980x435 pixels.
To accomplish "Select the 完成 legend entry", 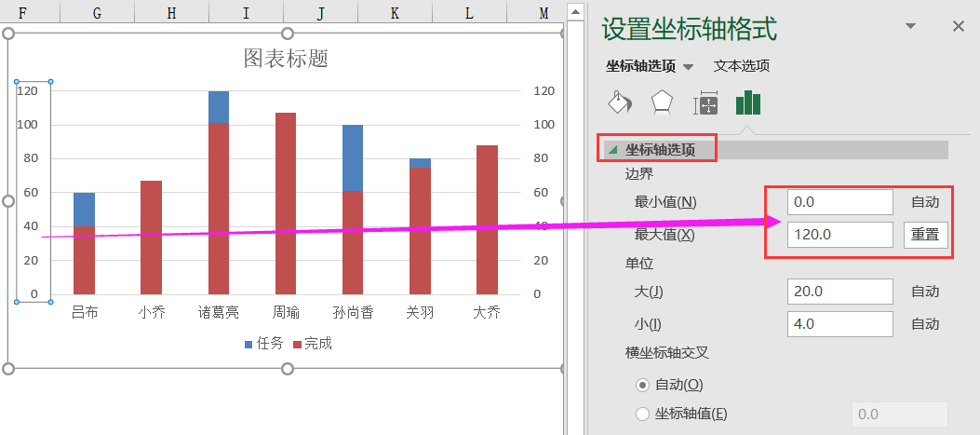I will 312,344.
